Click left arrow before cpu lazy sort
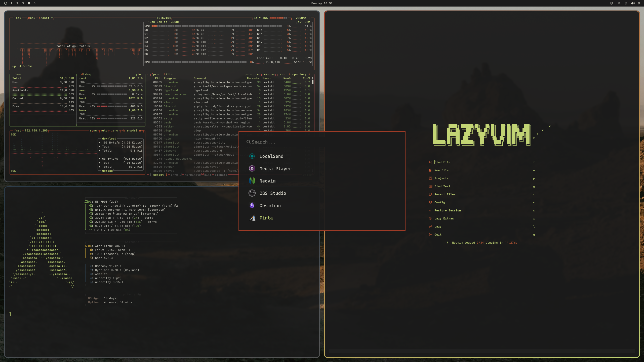Viewport: 644px width, 362px height. (290, 74)
